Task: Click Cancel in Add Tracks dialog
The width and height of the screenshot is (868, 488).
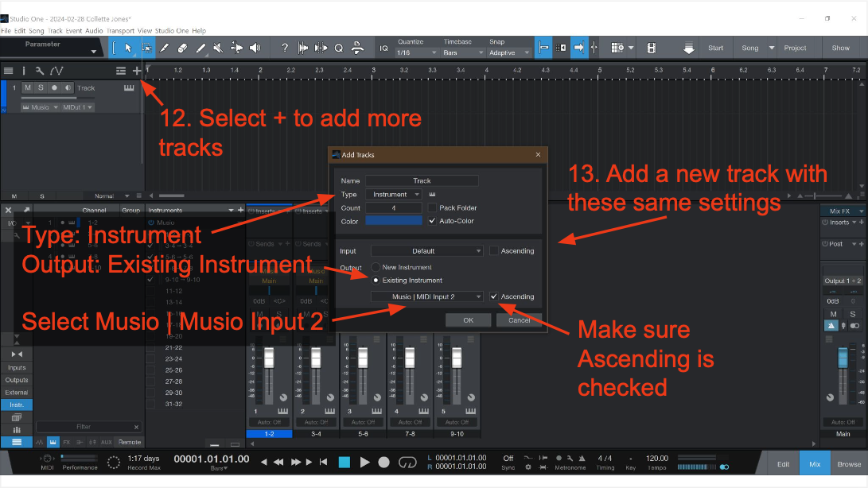Action: [519, 320]
